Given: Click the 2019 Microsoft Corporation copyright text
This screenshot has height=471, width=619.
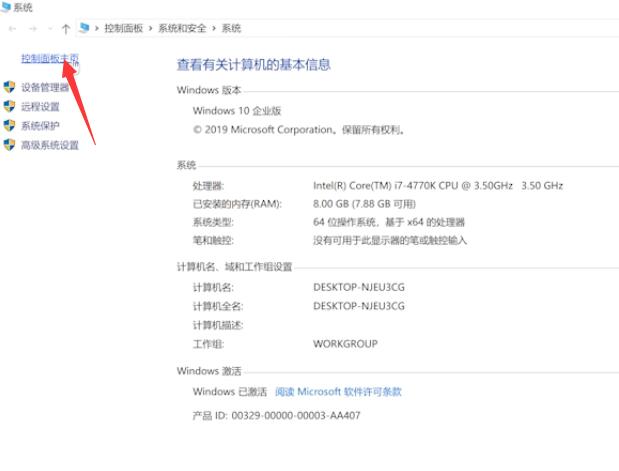Looking at the screenshot, I should 299,130.
